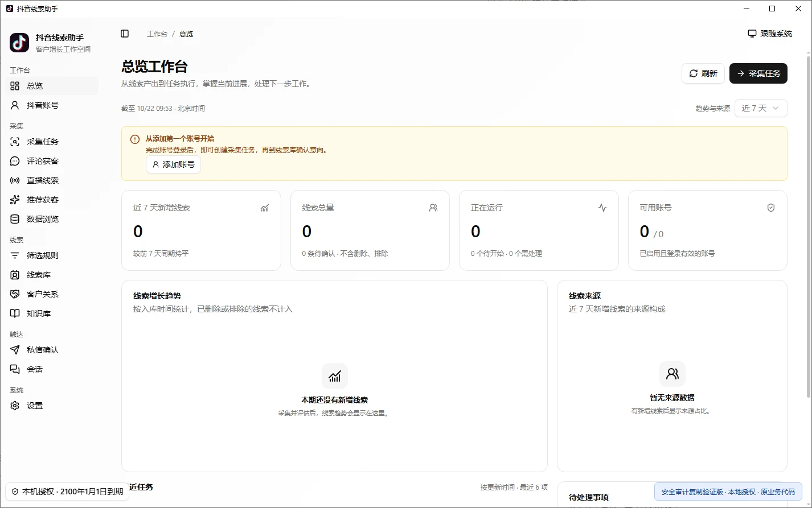
Task: Click the 筛选规则 filter icon
Action: pos(15,255)
